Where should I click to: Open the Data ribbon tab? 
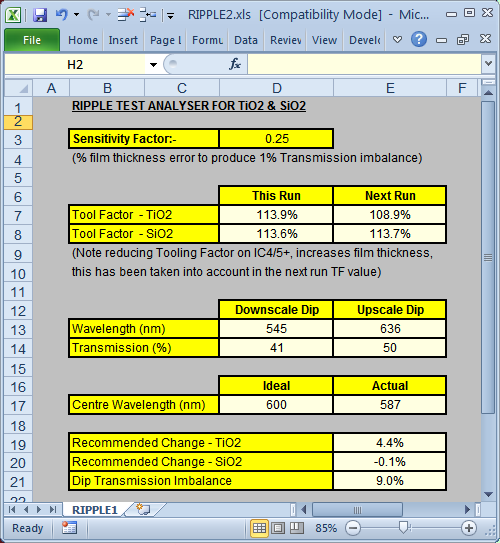[245, 40]
